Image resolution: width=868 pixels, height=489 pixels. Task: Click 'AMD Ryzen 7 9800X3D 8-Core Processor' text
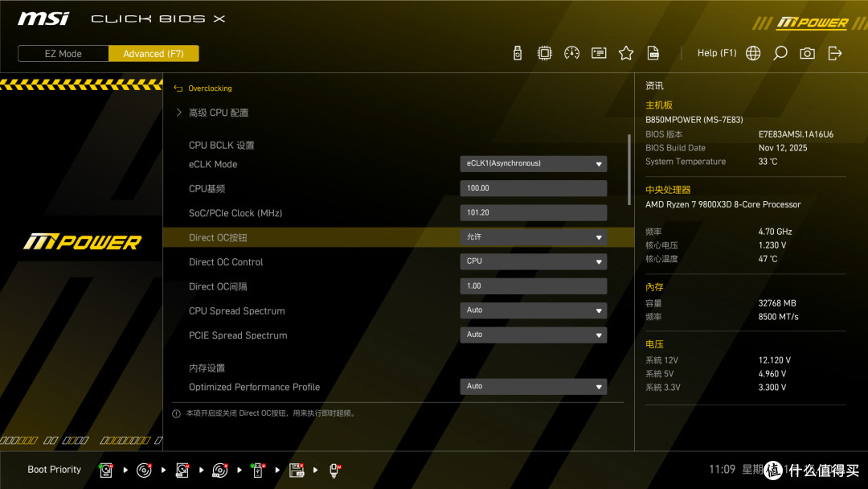(x=723, y=204)
